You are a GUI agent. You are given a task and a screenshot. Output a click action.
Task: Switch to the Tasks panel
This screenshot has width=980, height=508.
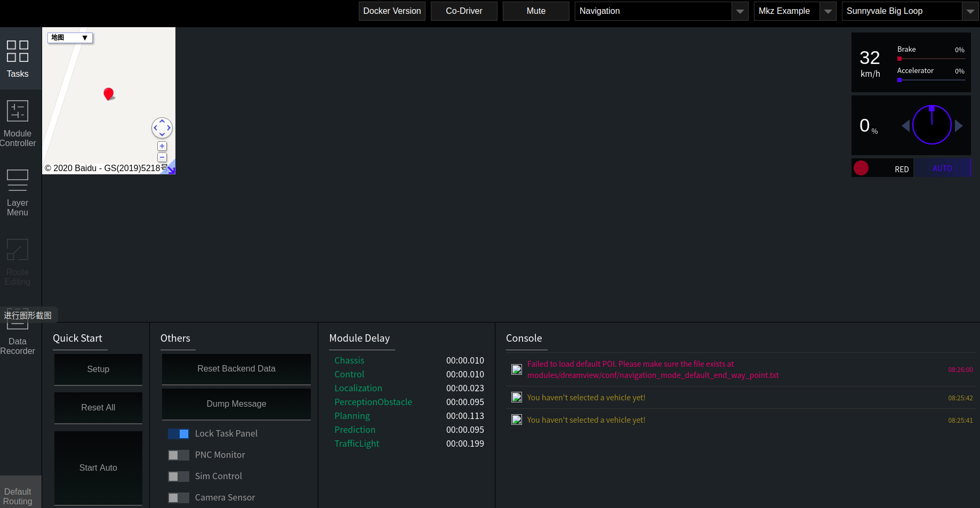pos(18,59)
